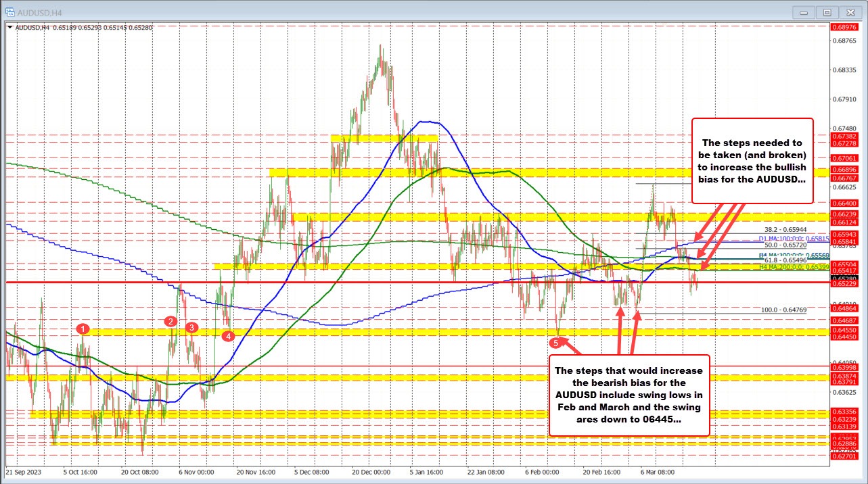Open the AUDUSD,H4 quote dropdown arrow
This screenshot has width=868, height=484.
coord(11,27)
